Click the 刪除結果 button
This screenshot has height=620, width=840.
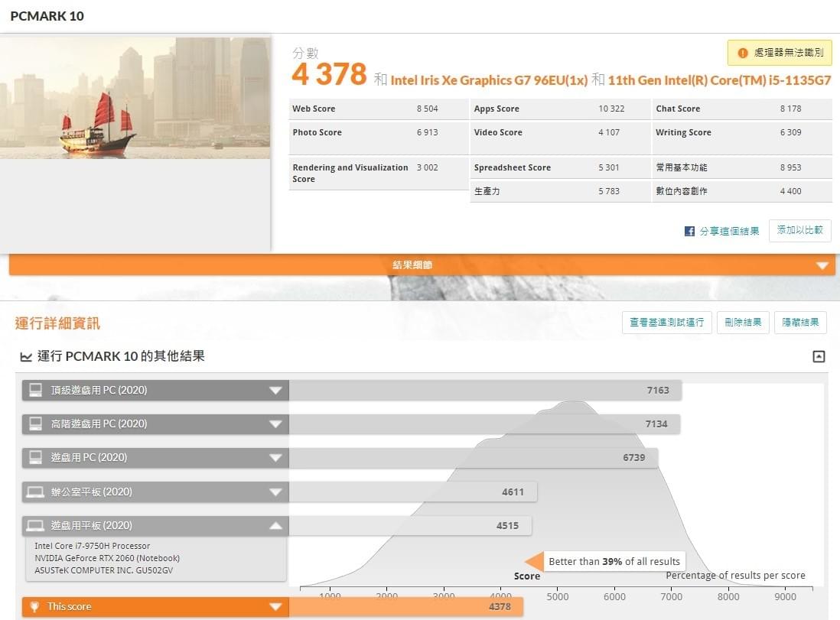tap(743, 323)
